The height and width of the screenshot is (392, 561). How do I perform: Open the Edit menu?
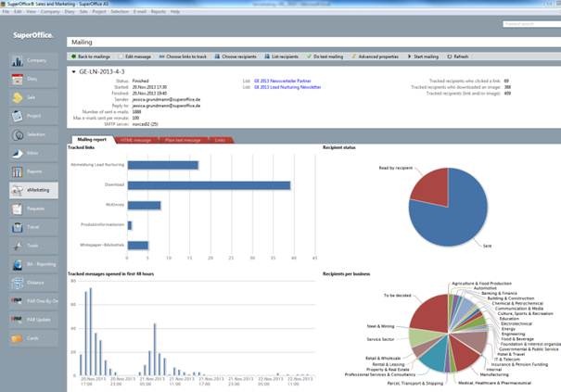18,11
